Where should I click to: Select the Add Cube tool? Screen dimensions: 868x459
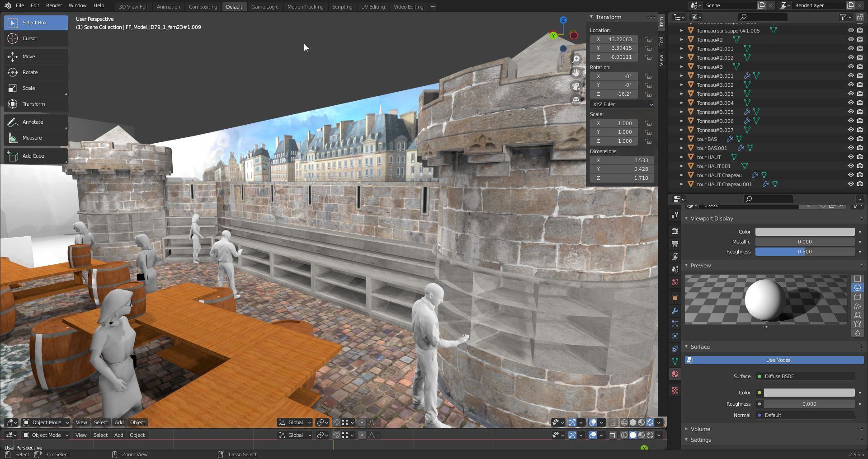(x=36, y=156)
